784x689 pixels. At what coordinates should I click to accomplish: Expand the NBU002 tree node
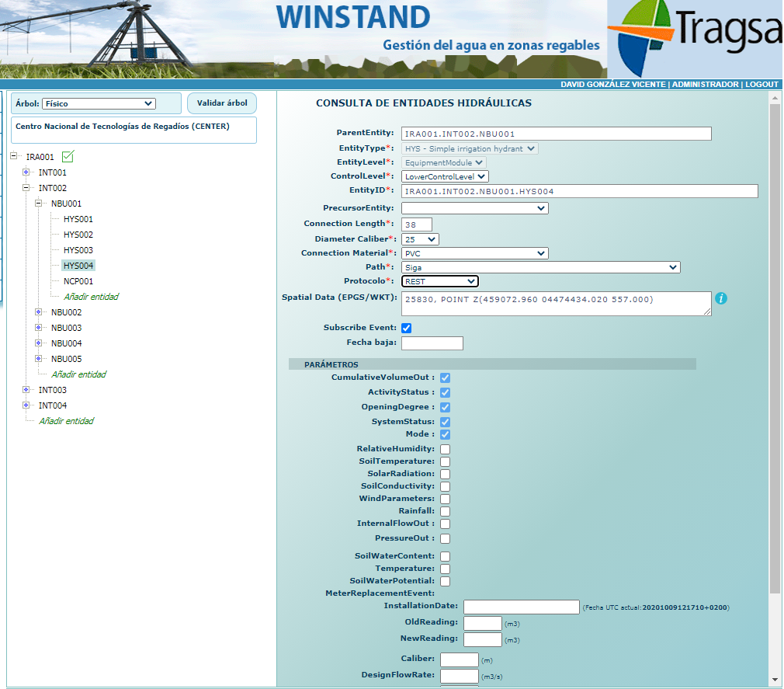tap(39, 311)
